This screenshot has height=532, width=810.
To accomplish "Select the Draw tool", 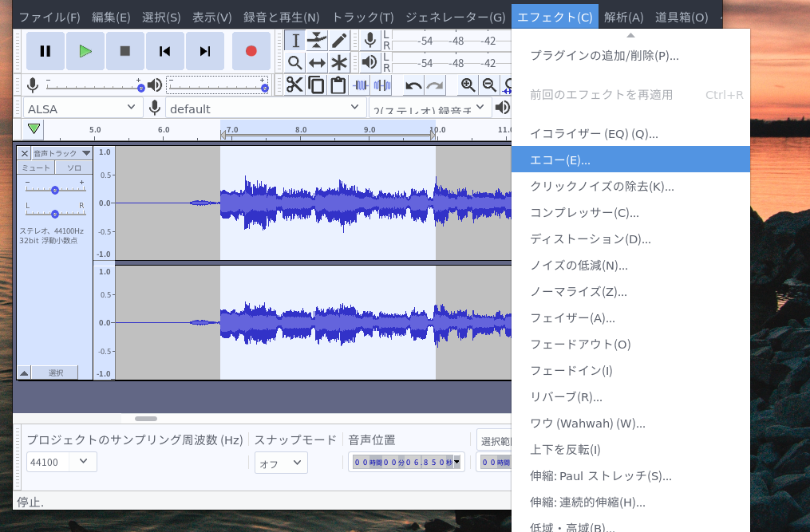I will point(338,40).
